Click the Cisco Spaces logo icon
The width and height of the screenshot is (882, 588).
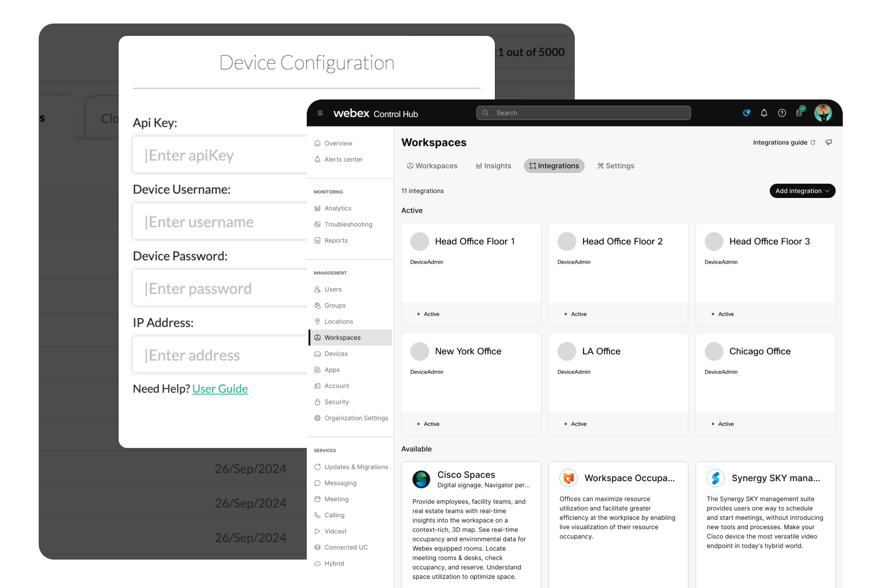pos(421,479)
